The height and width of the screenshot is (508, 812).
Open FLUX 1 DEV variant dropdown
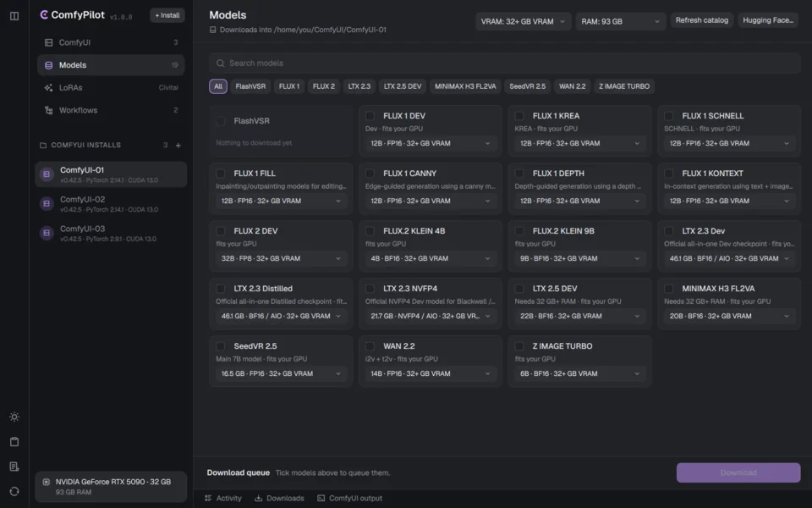431,144
